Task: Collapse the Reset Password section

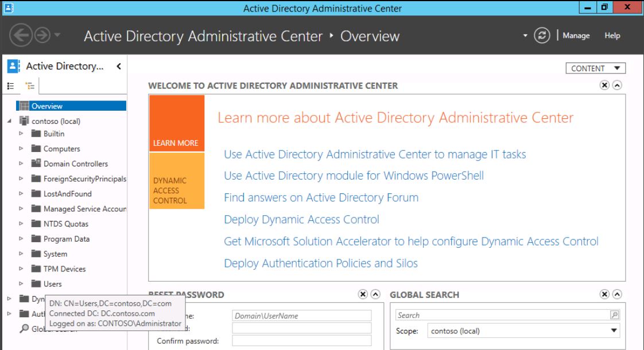Action: click(376, 295)
